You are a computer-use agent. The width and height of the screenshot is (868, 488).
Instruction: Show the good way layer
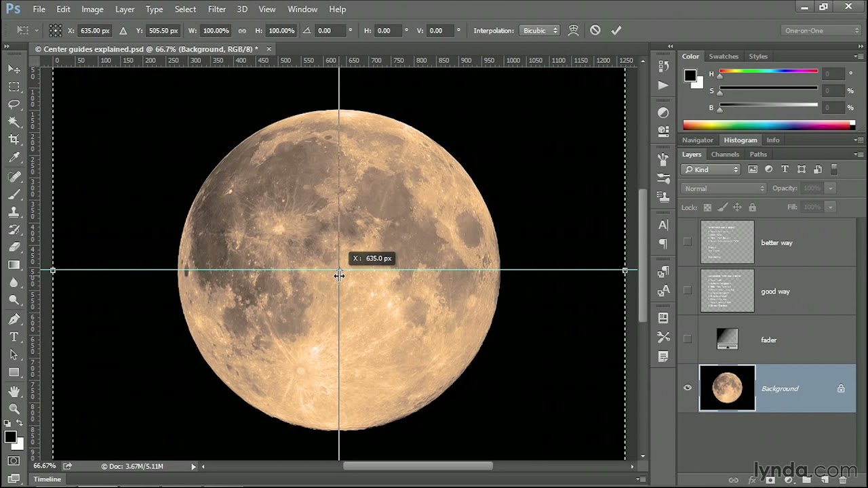[x=688, y=291]
